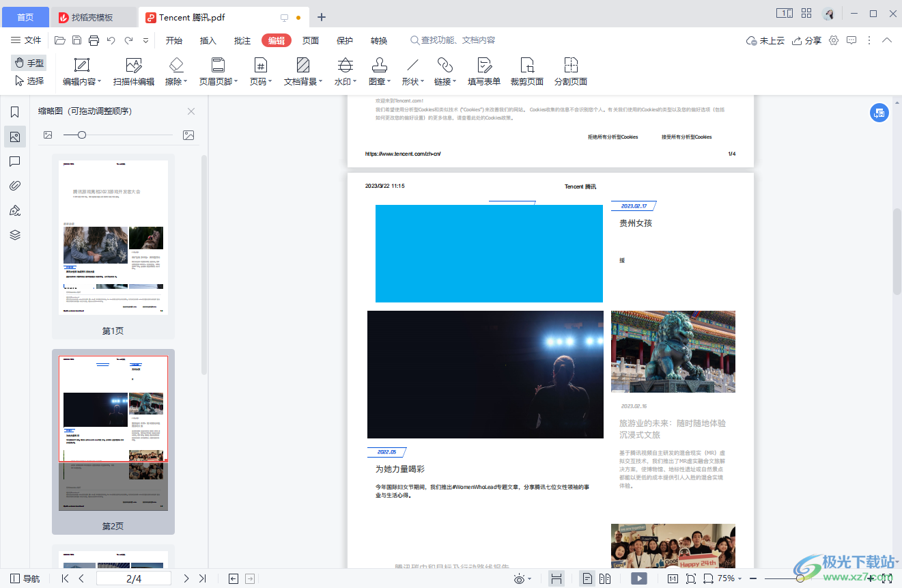The image size is (902, 588).
Task: Switch to the 转换 ribbon tab
Action: tap(379, 40)
